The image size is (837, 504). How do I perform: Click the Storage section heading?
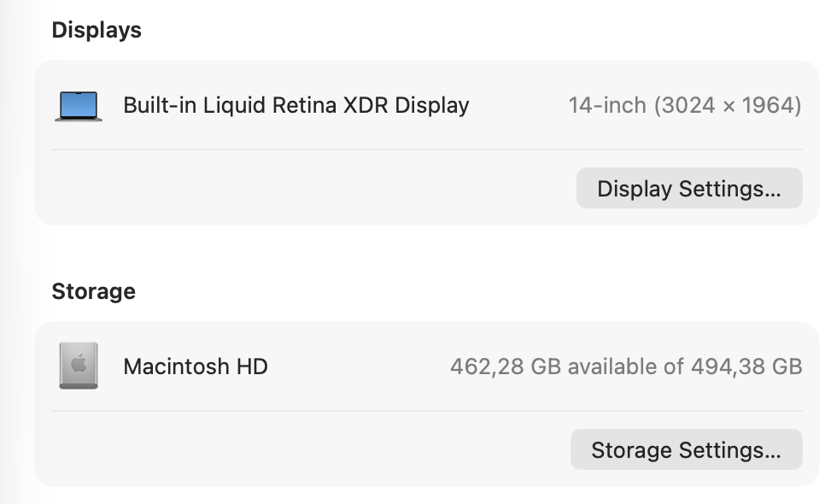[x=93, y=291]
